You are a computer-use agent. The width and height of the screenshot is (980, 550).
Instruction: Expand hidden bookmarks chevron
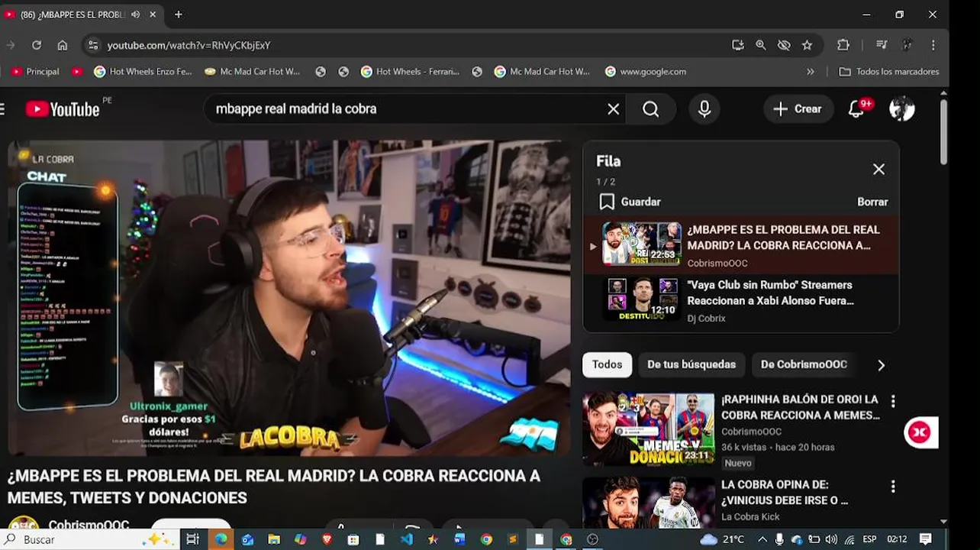[x=810, y=72]
